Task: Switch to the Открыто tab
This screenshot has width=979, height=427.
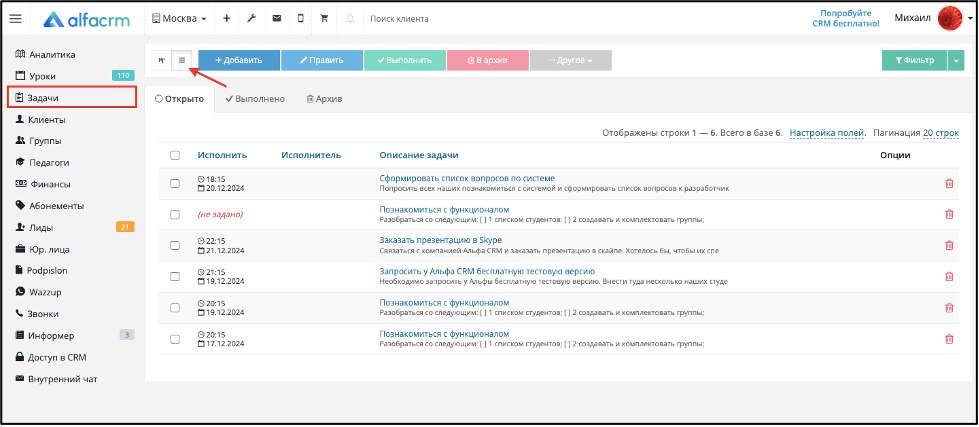Action: point(179,99)
